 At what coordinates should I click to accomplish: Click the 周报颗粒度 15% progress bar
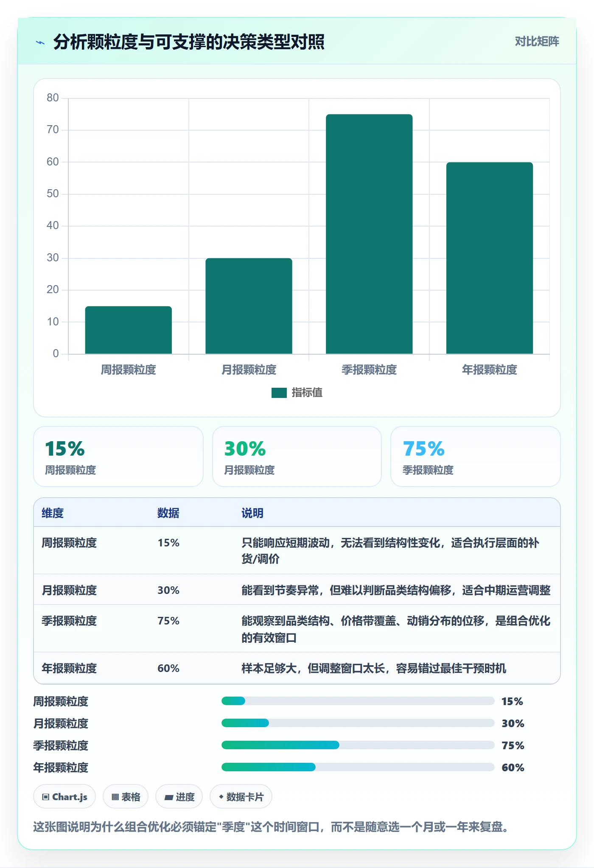click(358, 701)
